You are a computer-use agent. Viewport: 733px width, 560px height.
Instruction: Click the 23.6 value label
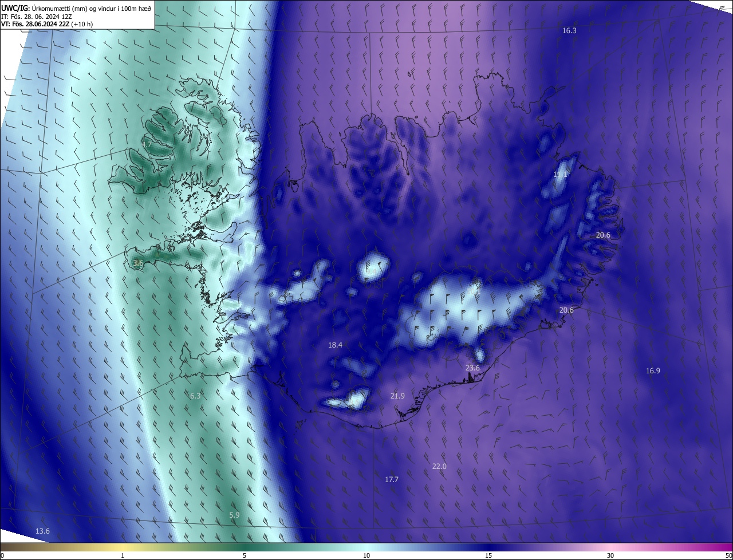coord(472,368)
